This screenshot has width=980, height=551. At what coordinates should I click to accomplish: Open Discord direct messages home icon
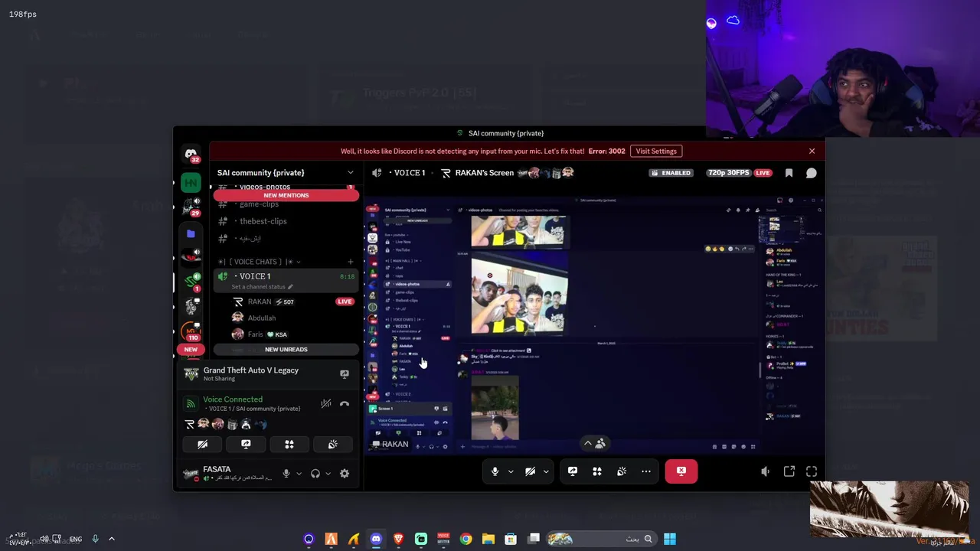pyautogui.click(x=191, y=155)
